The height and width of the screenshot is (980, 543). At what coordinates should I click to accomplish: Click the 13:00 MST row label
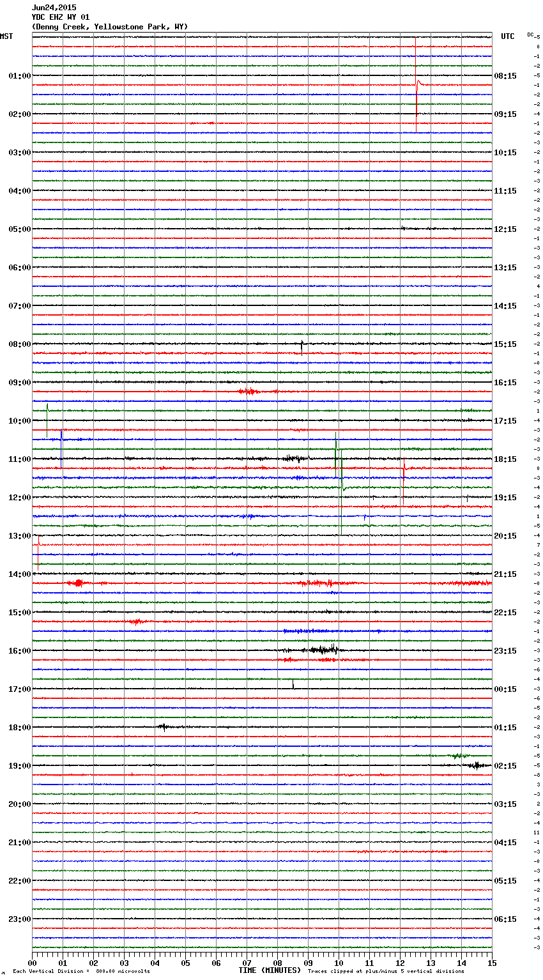[x=19, y=535]
